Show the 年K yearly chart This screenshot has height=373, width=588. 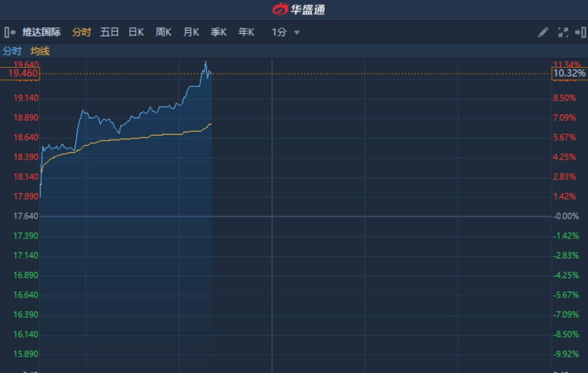click(x=246, y=32)
